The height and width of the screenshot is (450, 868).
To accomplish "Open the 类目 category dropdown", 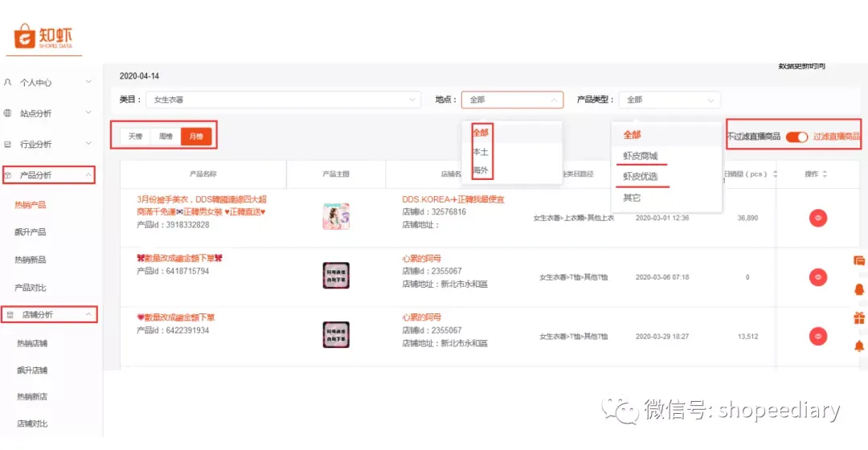I will point(283,100).
